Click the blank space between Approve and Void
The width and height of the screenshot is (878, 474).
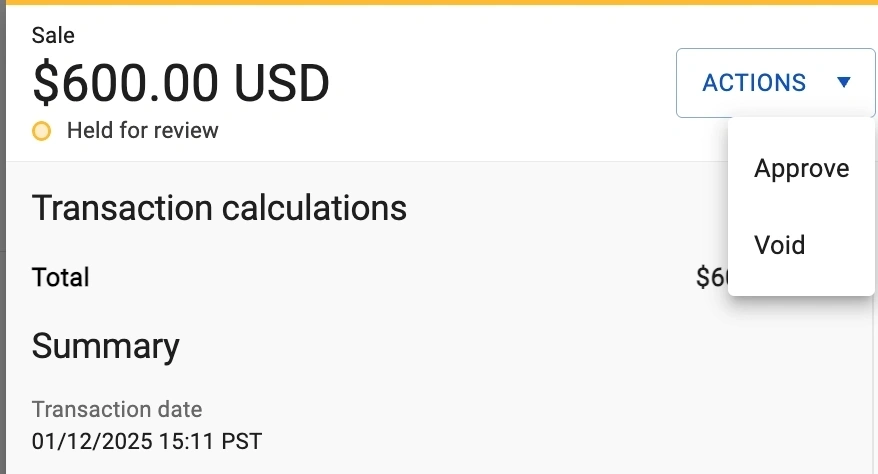[x=801, y=207]
